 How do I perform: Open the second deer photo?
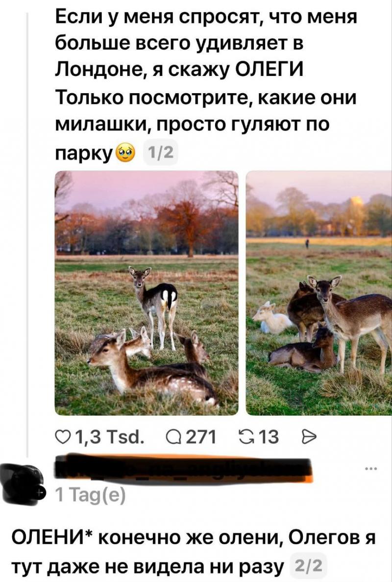point(319,293)
